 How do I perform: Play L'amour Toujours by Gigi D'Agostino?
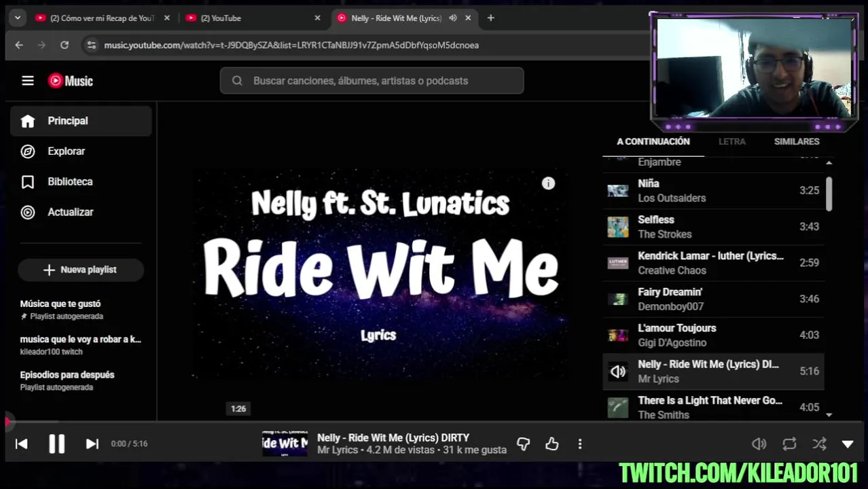pos(713,335)
